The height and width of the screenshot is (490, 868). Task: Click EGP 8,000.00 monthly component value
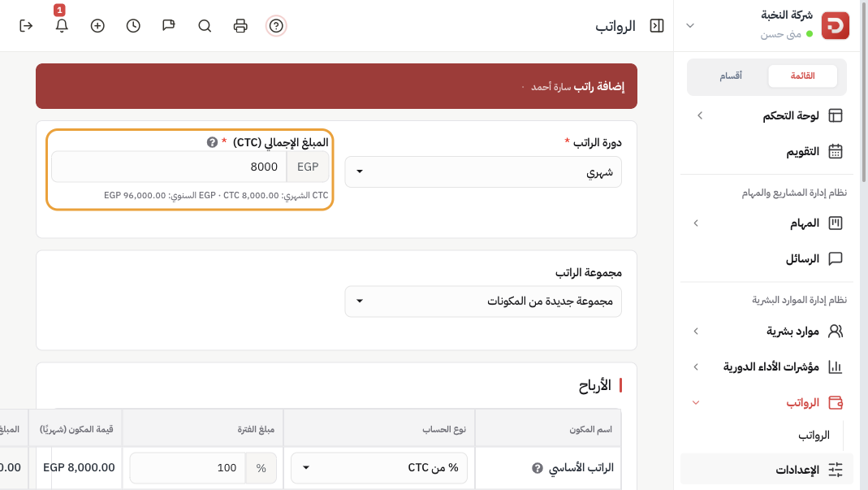pos(79,468)
